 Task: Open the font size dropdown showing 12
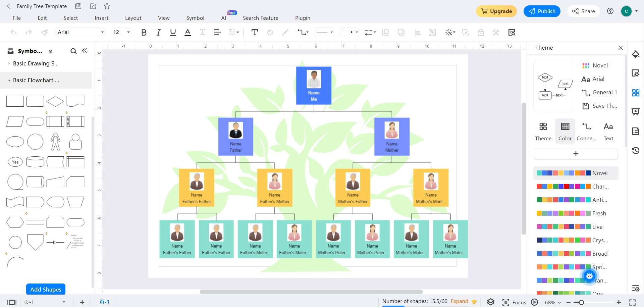(x=121, y=32)
